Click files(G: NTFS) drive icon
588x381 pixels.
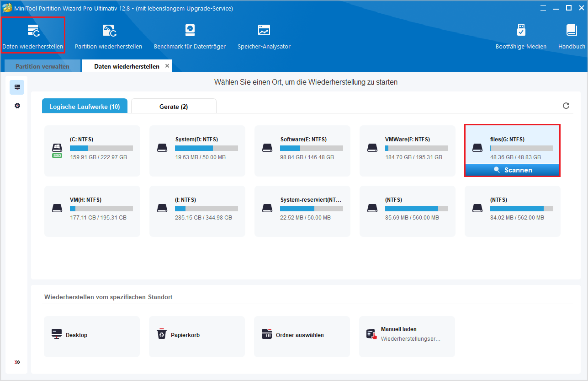477,148
